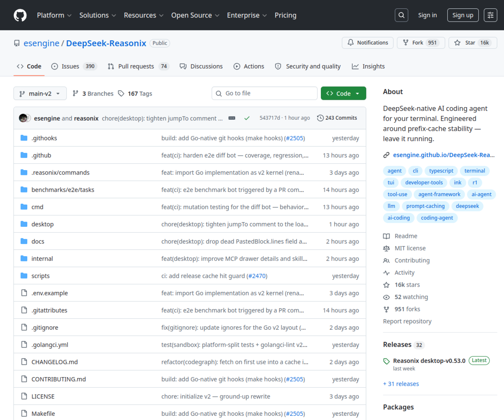
Task: Open the Pull requests tab
Action: (x=138, y=66)
